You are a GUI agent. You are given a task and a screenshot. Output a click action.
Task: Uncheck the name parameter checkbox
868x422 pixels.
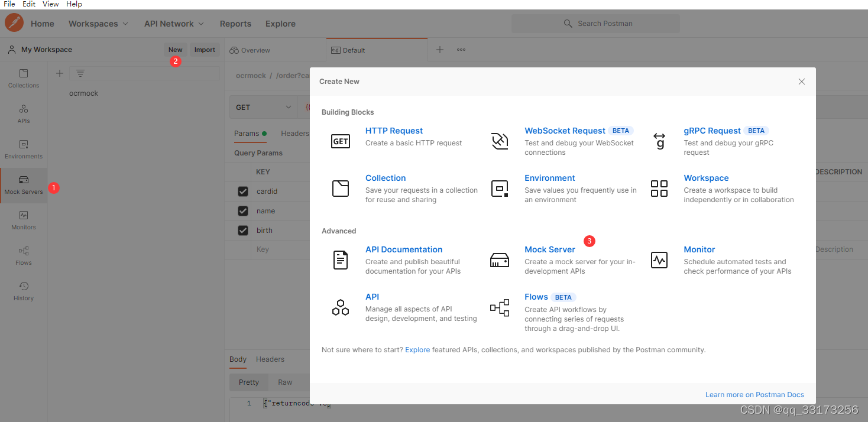pos(243,211)
